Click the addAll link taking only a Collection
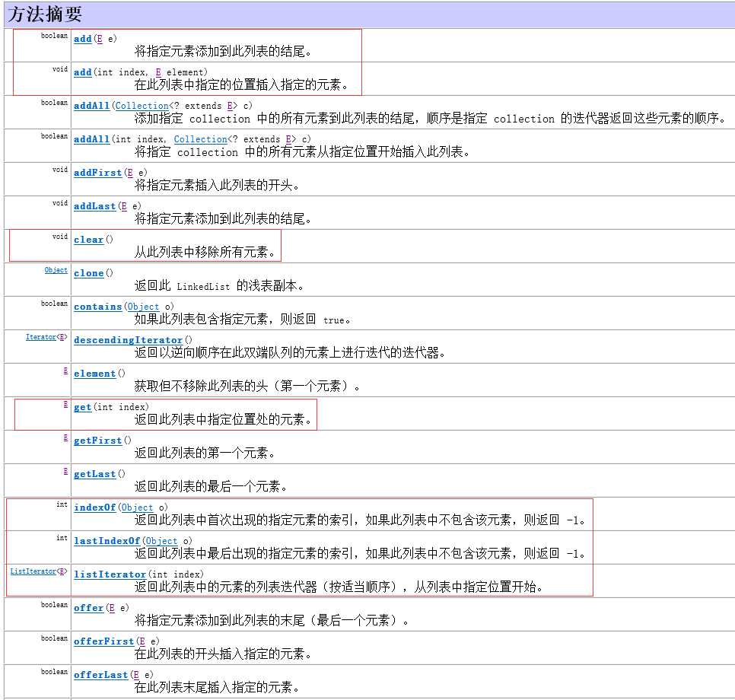The width and height of the screenshot is (735, 700). click(x=91, y=106)
